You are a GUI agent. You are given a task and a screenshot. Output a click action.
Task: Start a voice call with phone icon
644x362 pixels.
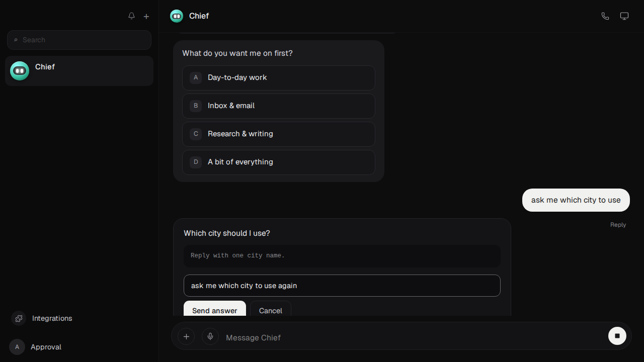tap(605, 16)
